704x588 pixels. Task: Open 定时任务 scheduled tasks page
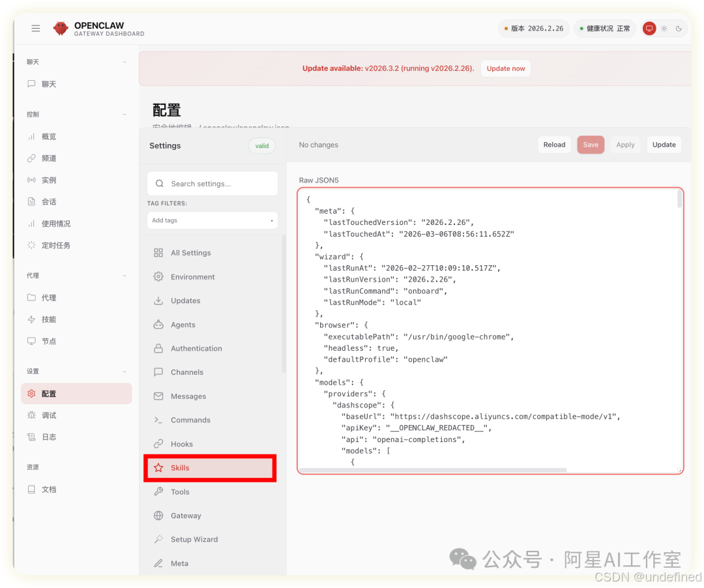[x=76, y=245]
